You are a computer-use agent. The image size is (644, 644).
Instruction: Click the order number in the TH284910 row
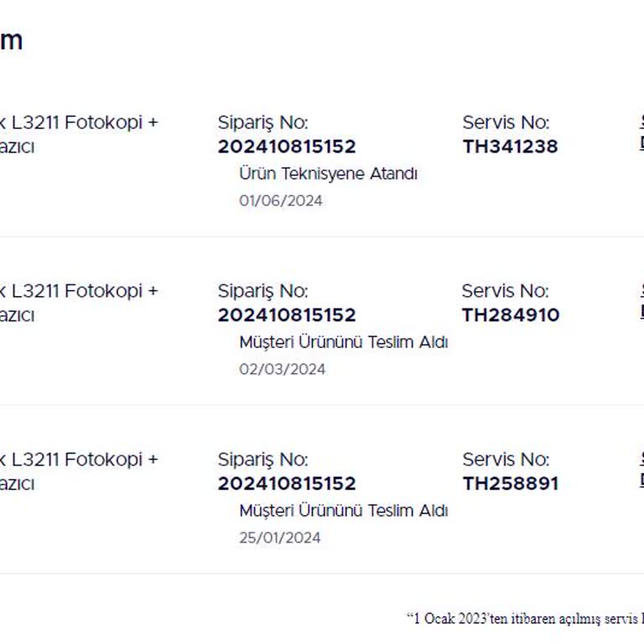[x=287, y=315]
